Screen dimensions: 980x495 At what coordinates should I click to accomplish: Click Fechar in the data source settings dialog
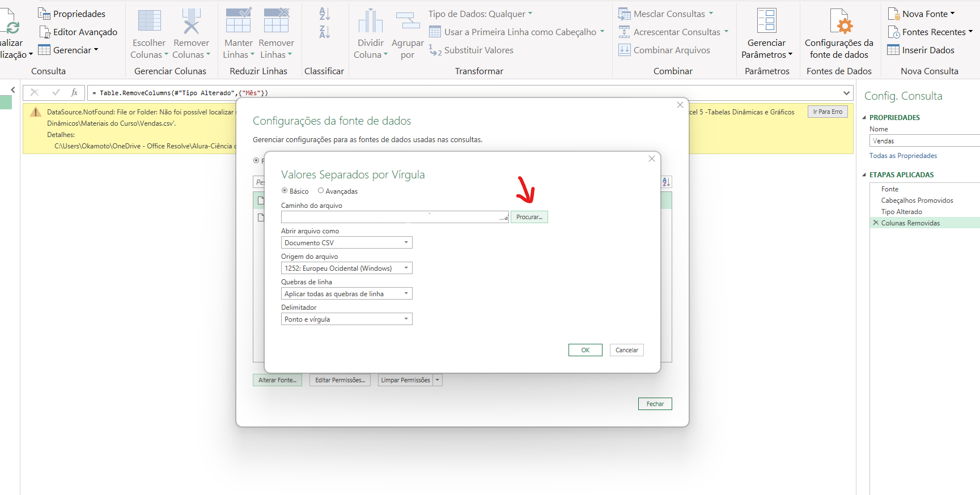click(x=655, y=404)
